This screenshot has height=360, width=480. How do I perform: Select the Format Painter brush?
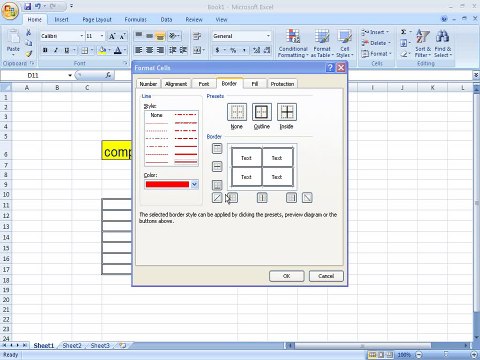tap(29, 53)
